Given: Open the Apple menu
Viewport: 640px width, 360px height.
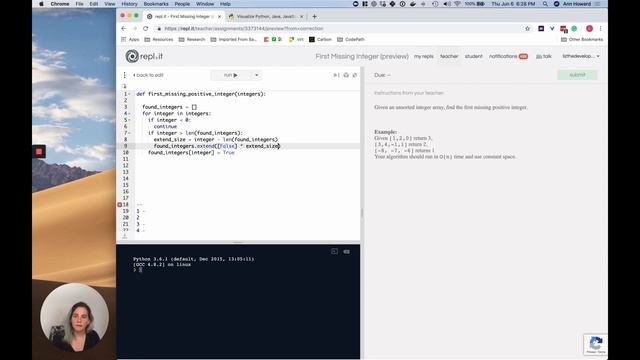Looking at the screenshot, I should click(41, 4).
